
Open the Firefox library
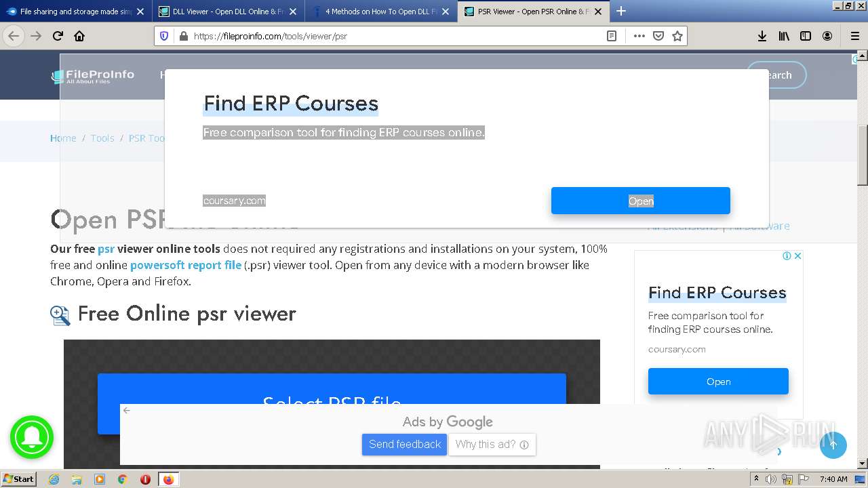[x=784, y=36]
